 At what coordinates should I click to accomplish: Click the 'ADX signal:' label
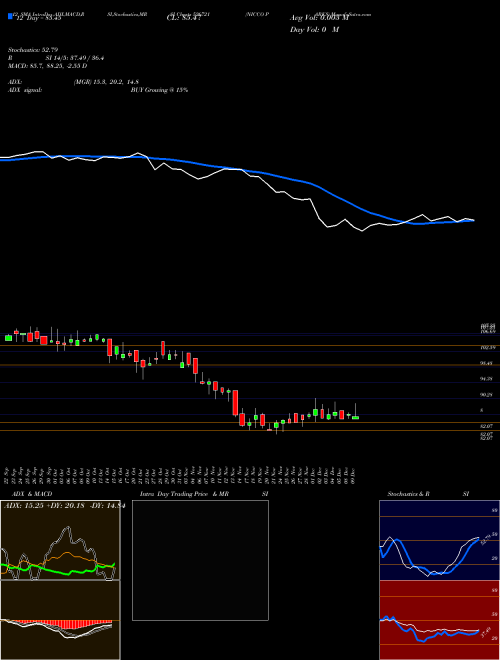point(25,90)
